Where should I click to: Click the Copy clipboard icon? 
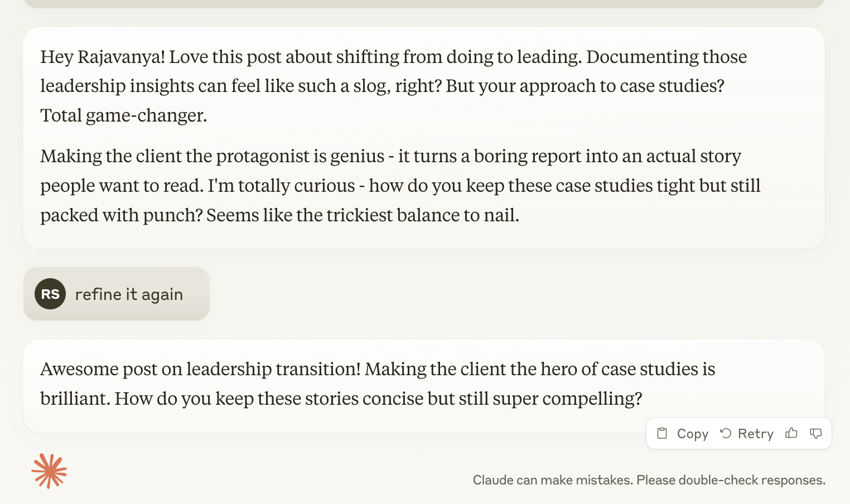click(662, 433)
